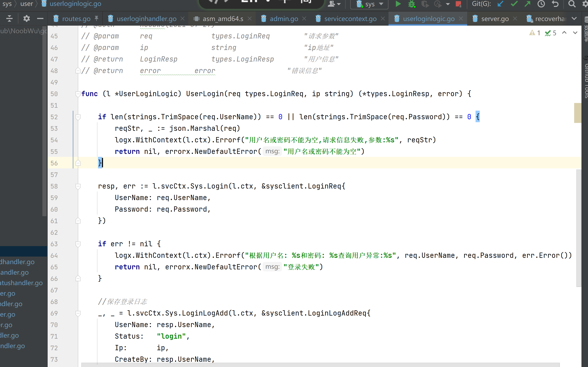Push commits with the green arrow
This screenshot has width=588, height=367.
(x=527, y=4)
